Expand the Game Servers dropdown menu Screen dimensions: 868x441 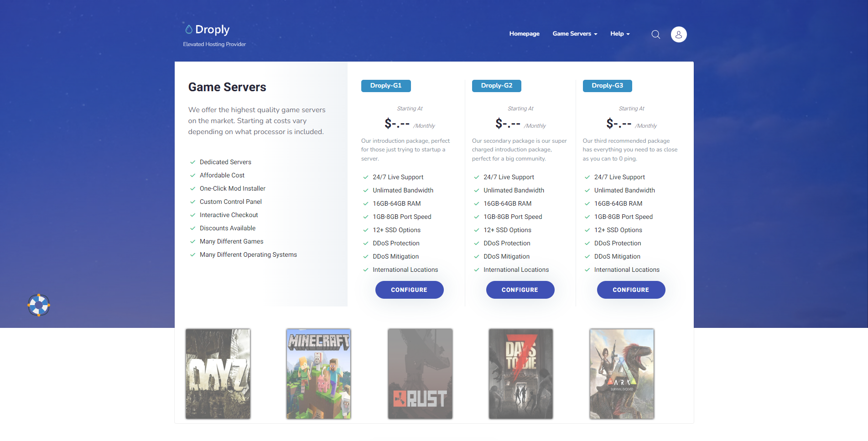574,34
